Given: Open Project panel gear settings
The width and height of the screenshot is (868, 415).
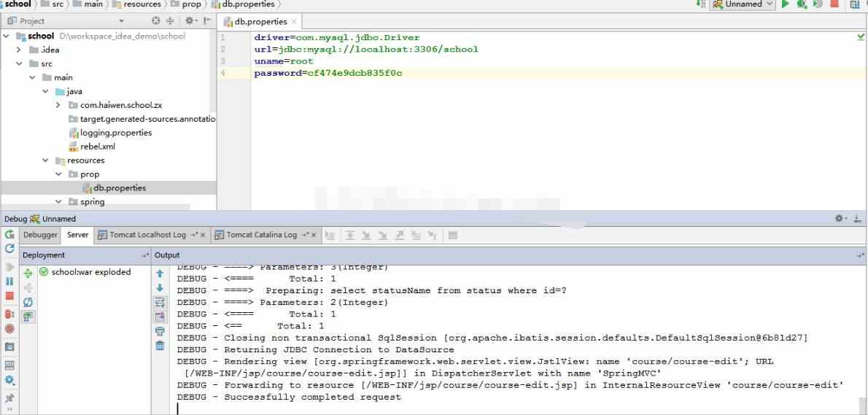Looking at the screenshot, I should click(189, 21).
